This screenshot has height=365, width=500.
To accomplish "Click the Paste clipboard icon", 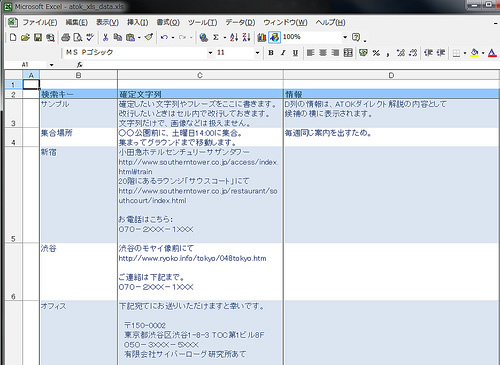I will click(x=130, y=37).
